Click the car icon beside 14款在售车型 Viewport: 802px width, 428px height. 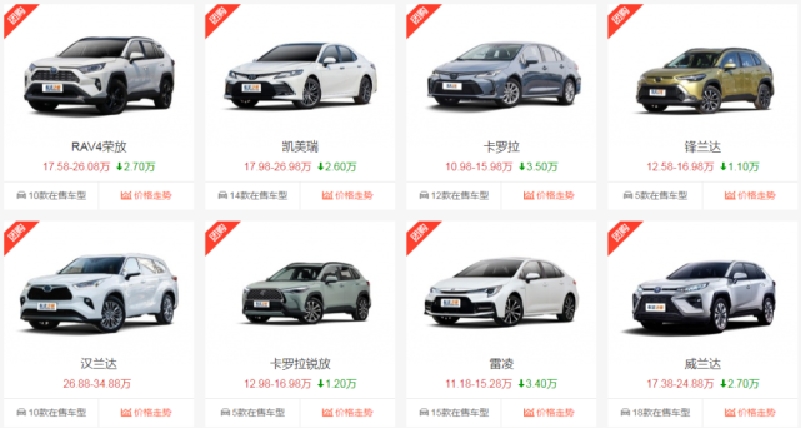[222, 195]
